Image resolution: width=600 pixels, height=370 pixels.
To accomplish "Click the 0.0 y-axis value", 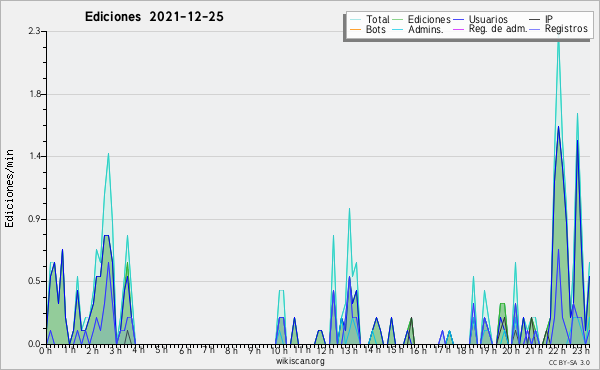I will pos(34,344).
